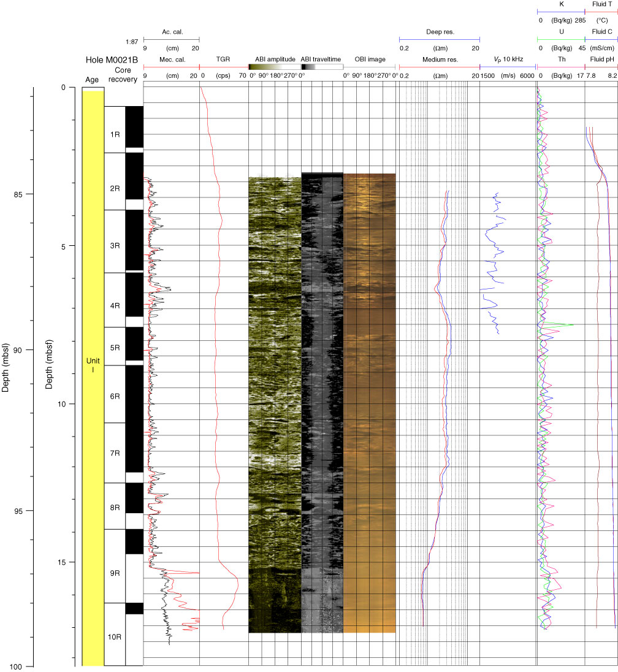Click the VP 10 kHz header

coord(506,59)
